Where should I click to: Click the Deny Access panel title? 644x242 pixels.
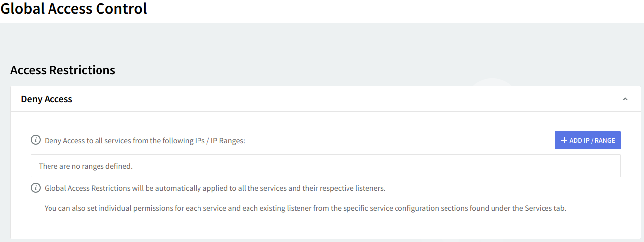click(x=47, y=99)
